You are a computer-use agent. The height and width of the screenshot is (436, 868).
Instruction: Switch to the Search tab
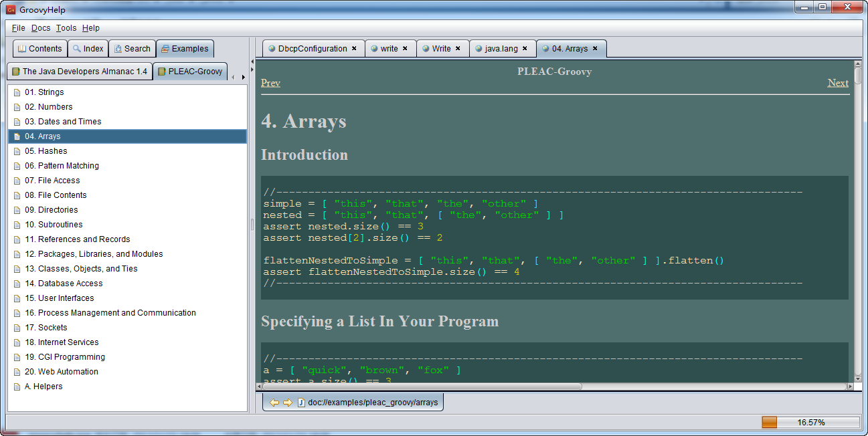pyautogui.click(x=132, y=49)
